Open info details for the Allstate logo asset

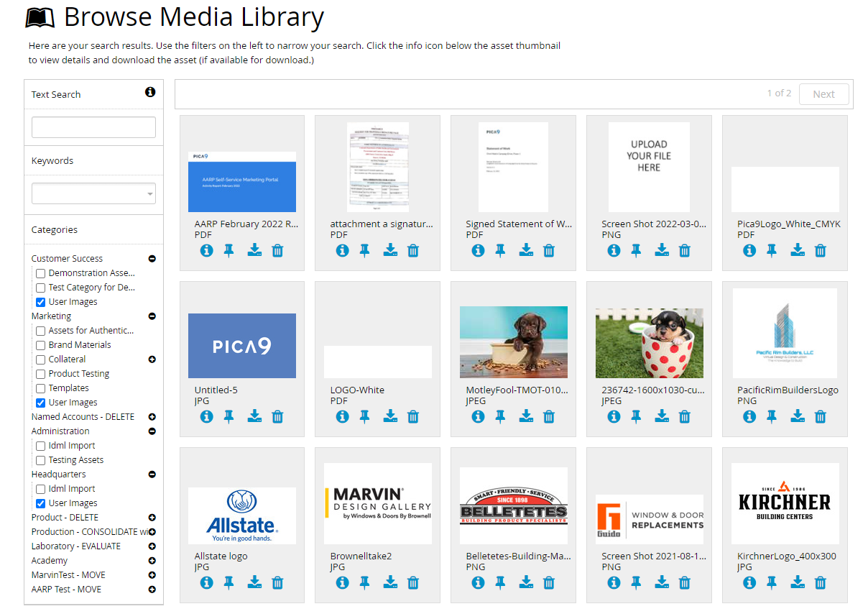click(206, 582)
